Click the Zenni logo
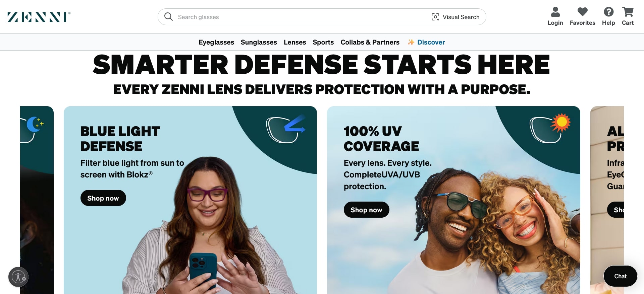Viewport: 644px width, 294px height. [x=39, y=17]
